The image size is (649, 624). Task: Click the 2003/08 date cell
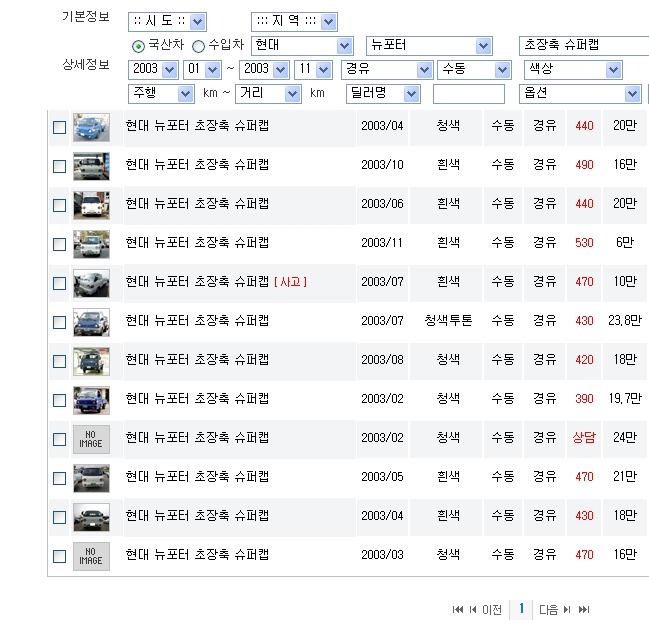click(x=382, y=360)
